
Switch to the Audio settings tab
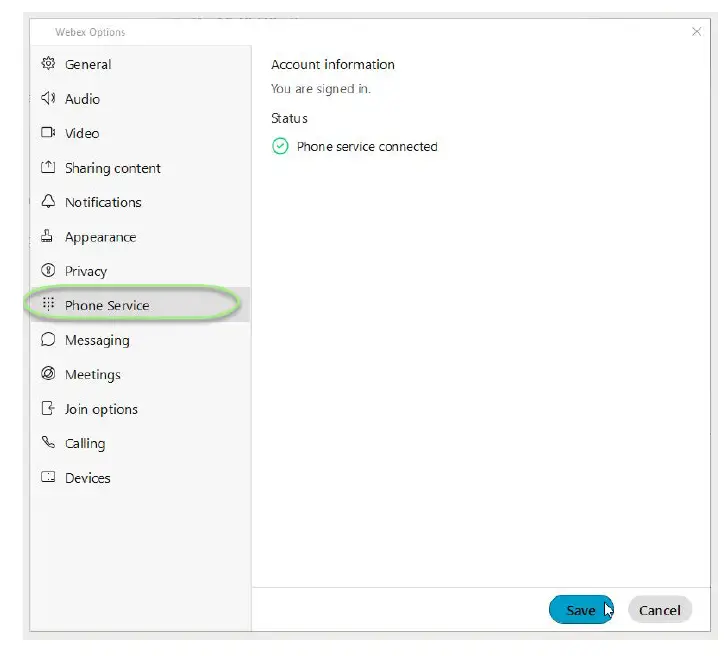141,98
